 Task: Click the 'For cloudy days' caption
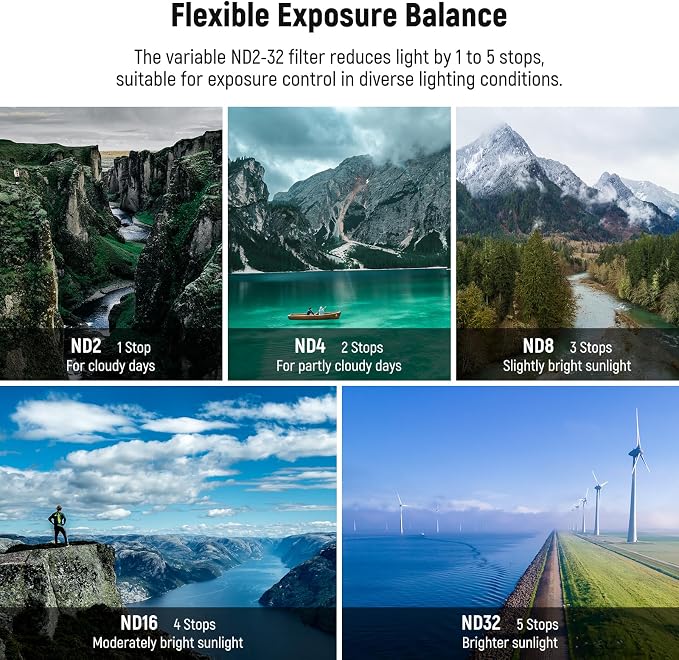point(111,366)
